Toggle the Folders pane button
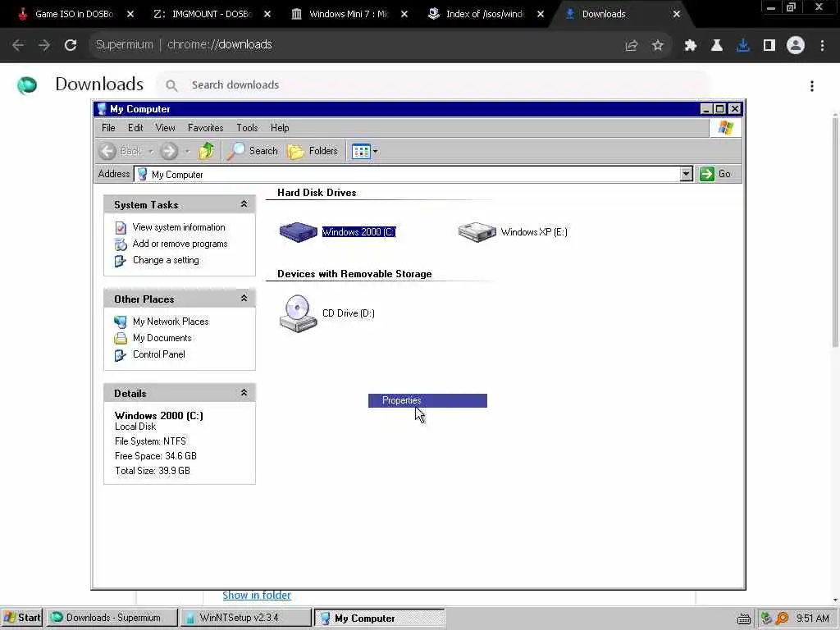 pyautogui.click(x=313, y=151)
